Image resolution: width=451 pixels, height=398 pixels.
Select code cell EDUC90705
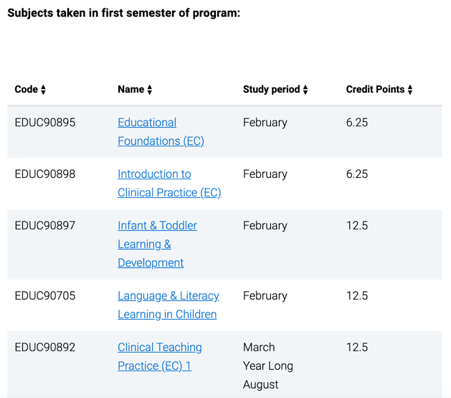(x=45, y=296)
